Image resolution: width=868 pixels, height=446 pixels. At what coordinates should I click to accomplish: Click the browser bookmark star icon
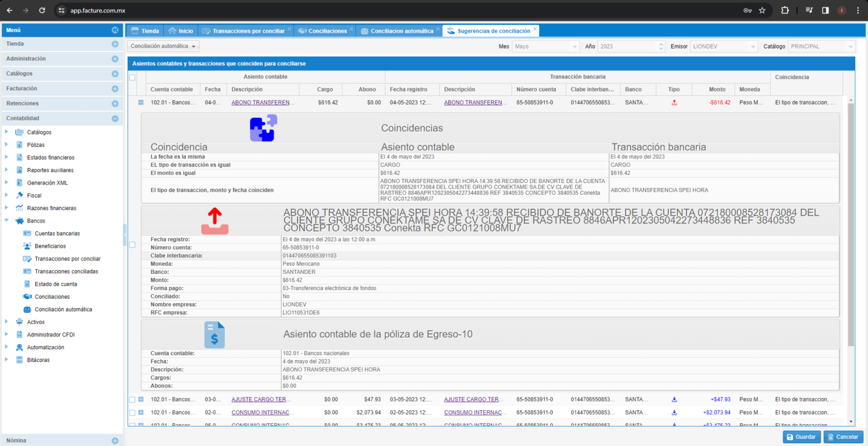tap(762, 10)
